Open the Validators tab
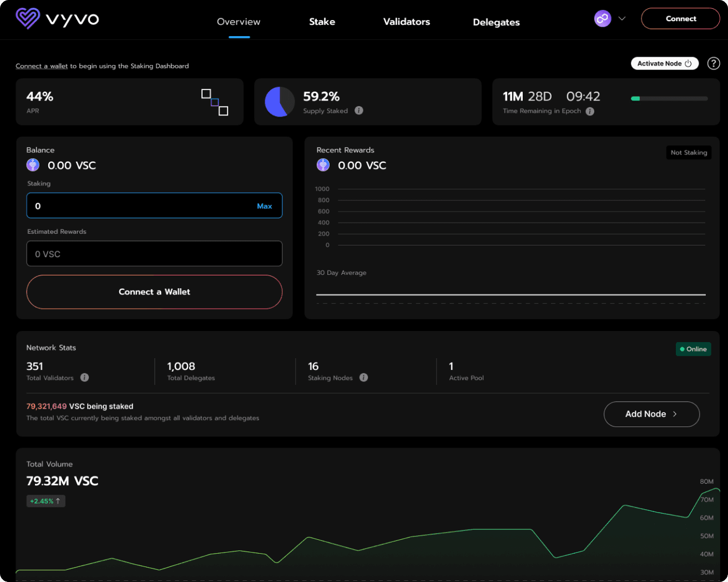The image size is (728, 582). click(406, 22)
